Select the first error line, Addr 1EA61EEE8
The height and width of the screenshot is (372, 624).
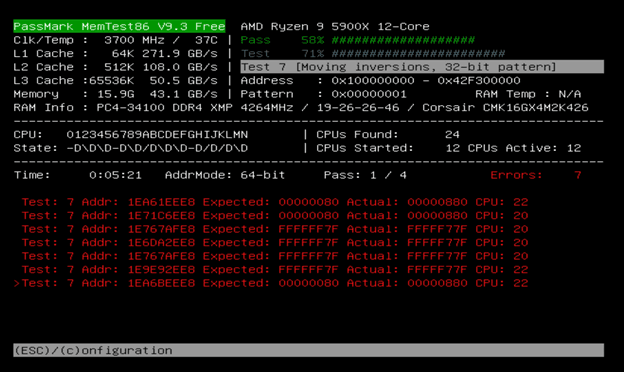[x=275, y=202]
